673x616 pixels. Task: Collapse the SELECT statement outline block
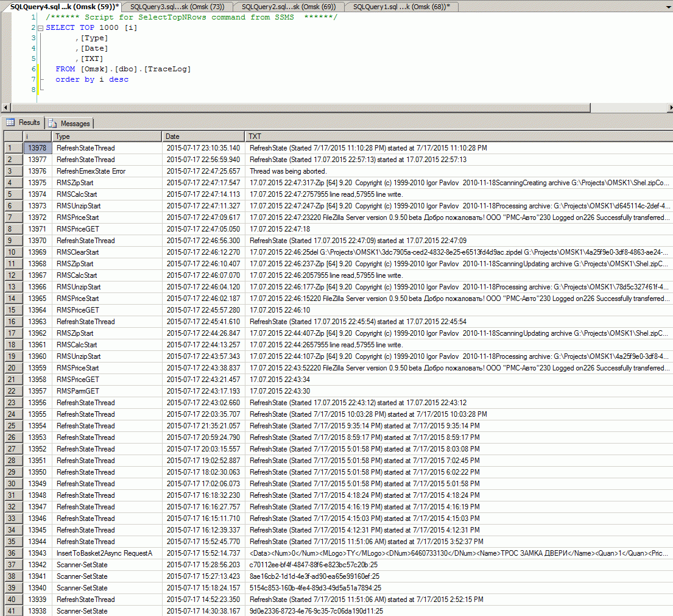40,28
